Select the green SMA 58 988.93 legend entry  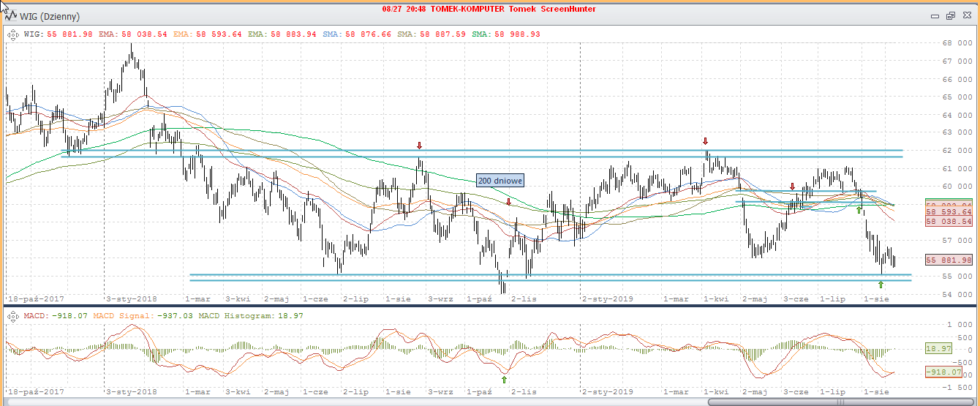[x=506, y=34]
